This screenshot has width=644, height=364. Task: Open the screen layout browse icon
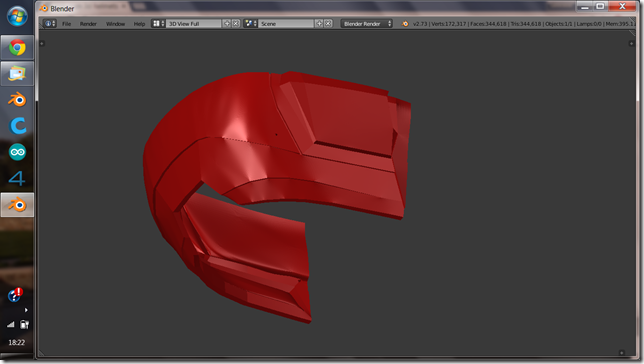click(158, 23)
